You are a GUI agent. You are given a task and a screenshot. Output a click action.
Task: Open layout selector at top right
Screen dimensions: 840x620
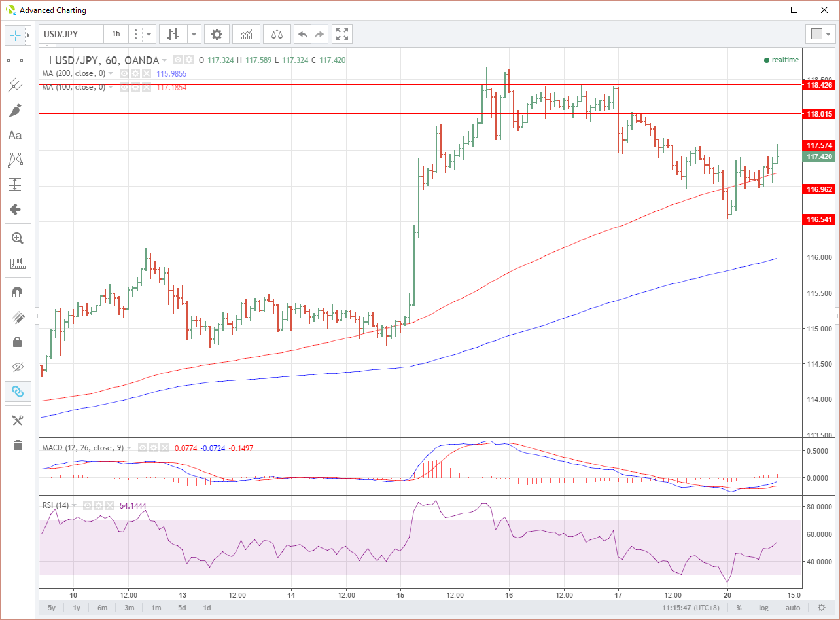[x=820, y=34]
